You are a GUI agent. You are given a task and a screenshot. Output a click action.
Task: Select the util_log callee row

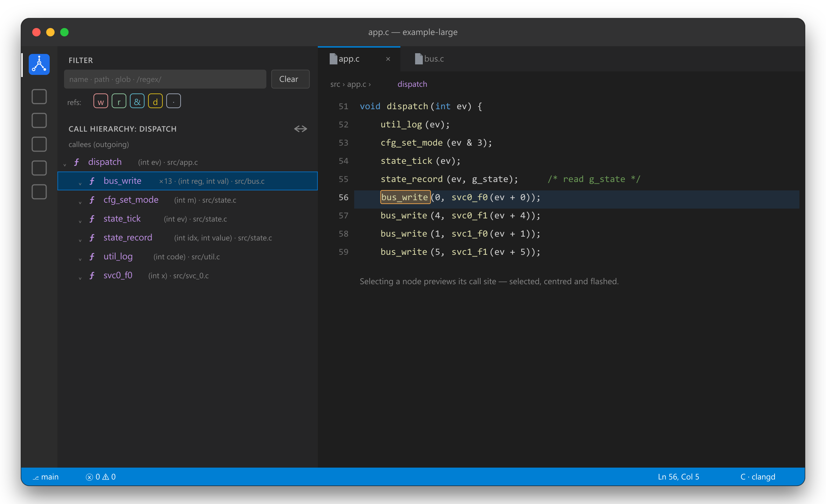[x=188, y=257]
